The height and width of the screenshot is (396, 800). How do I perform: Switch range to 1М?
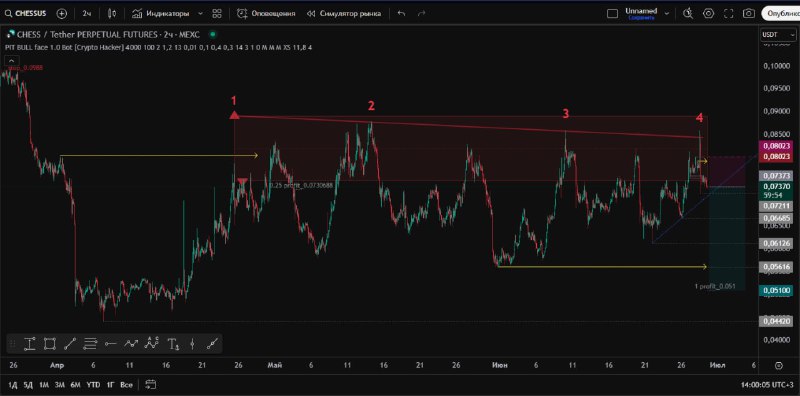pos(44,384)
